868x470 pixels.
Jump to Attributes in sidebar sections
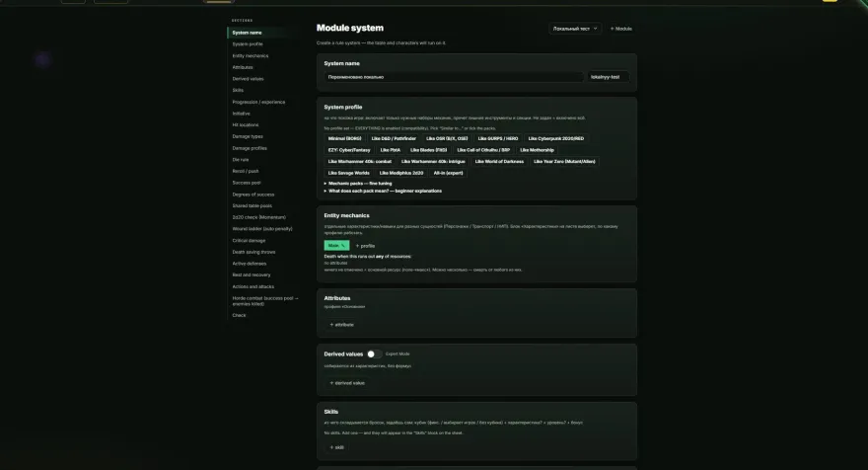click(x=243, y=67)
